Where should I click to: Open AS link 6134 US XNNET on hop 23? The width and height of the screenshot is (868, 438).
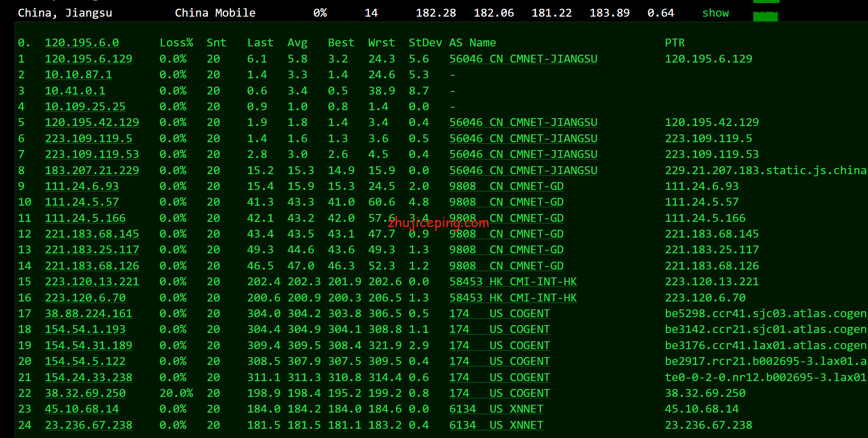click(x=496, y=409)
